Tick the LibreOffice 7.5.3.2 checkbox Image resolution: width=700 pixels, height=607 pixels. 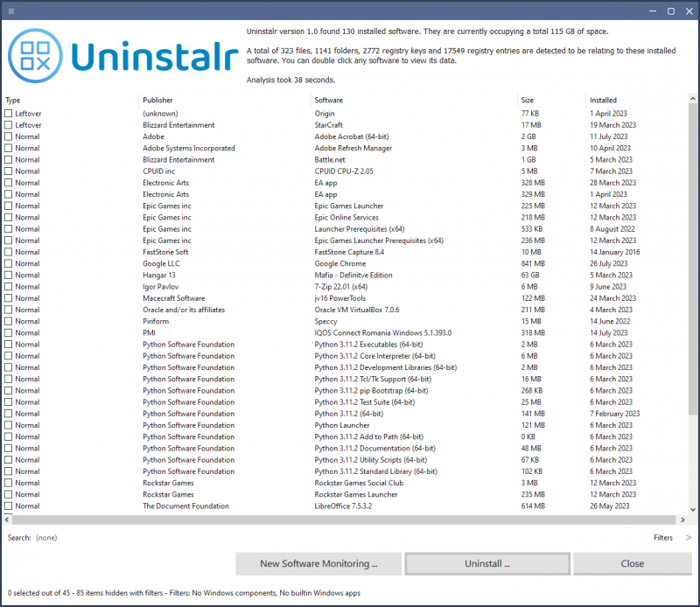click(9, 506)
